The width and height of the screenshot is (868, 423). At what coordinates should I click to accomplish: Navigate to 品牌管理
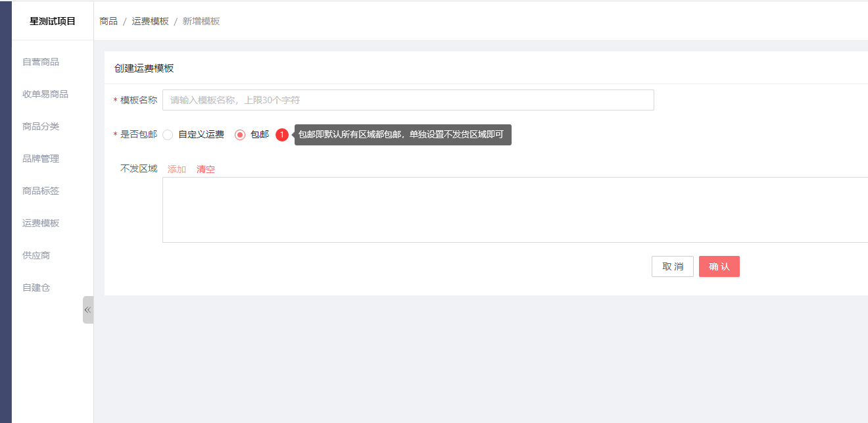tap(41, 159)
